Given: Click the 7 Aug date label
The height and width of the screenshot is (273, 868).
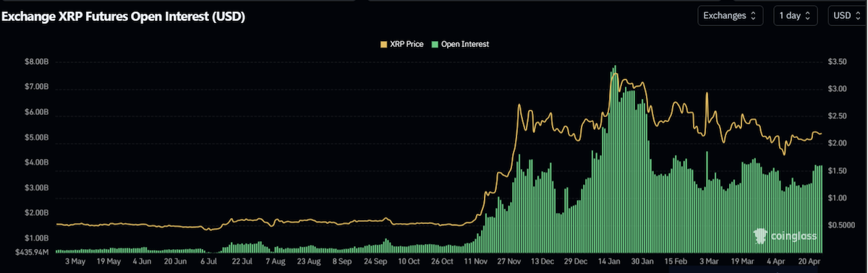Looking at the screenshot, I should [276, 261].
